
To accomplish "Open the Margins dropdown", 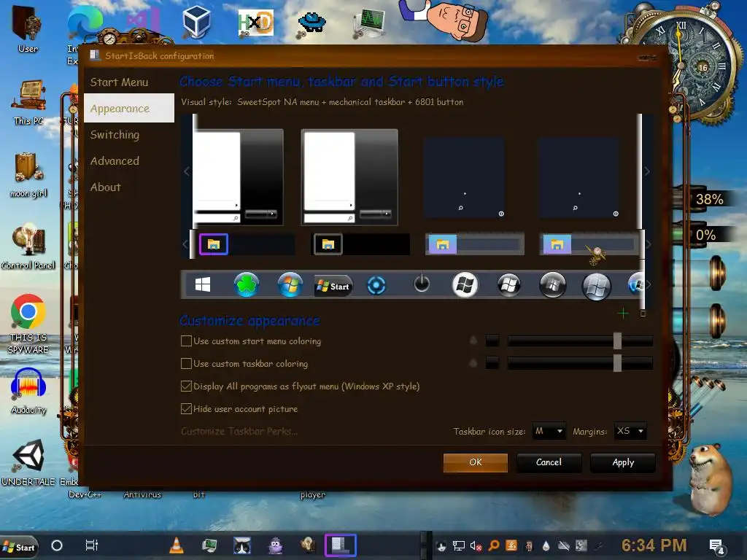I will point(630,432).
